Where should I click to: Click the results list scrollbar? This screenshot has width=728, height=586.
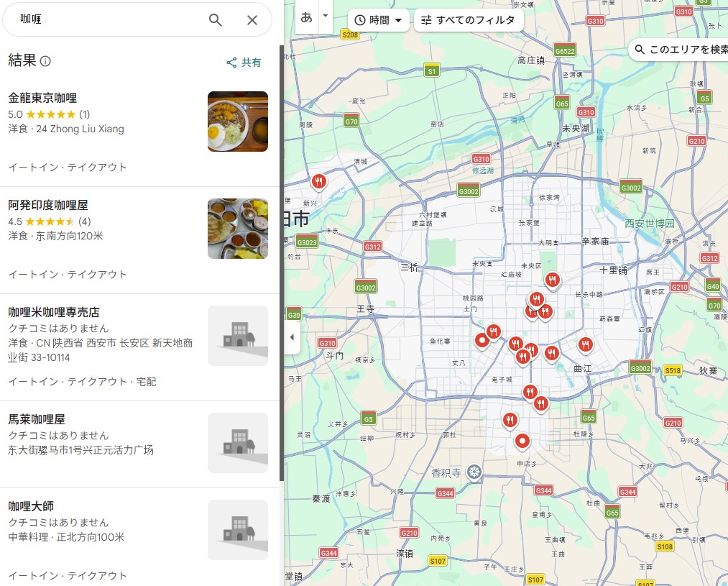coord(282,266)
